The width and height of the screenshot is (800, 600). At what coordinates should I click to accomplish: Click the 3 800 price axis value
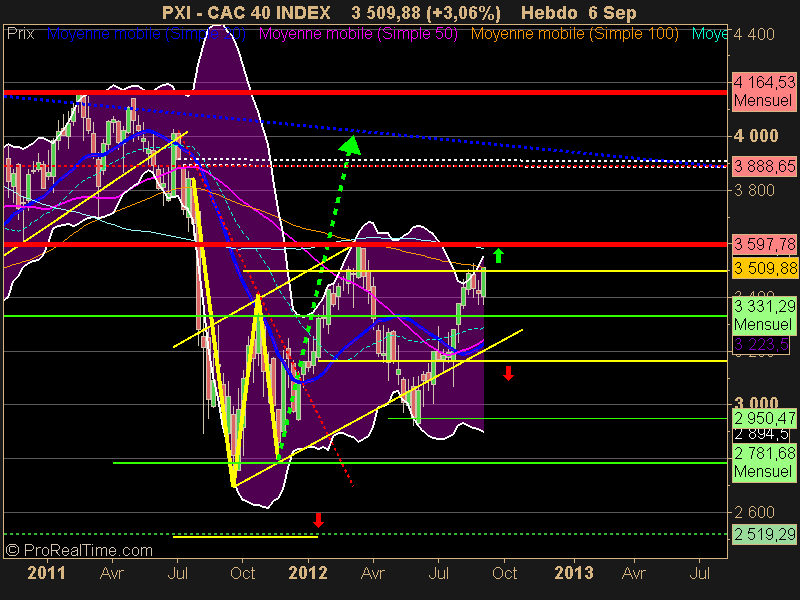pos(754,190)
